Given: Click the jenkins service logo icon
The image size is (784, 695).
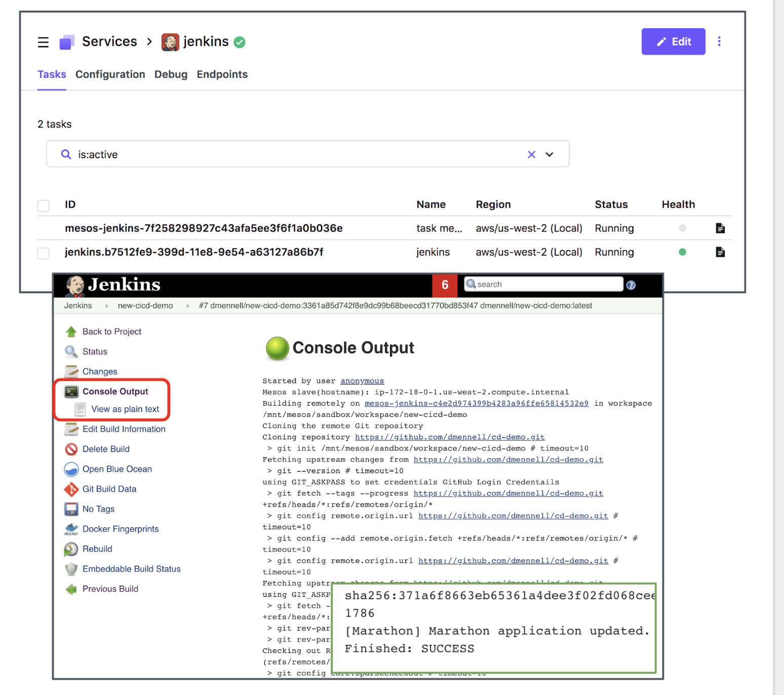Looking at the screenshot, I should [170, 42].
